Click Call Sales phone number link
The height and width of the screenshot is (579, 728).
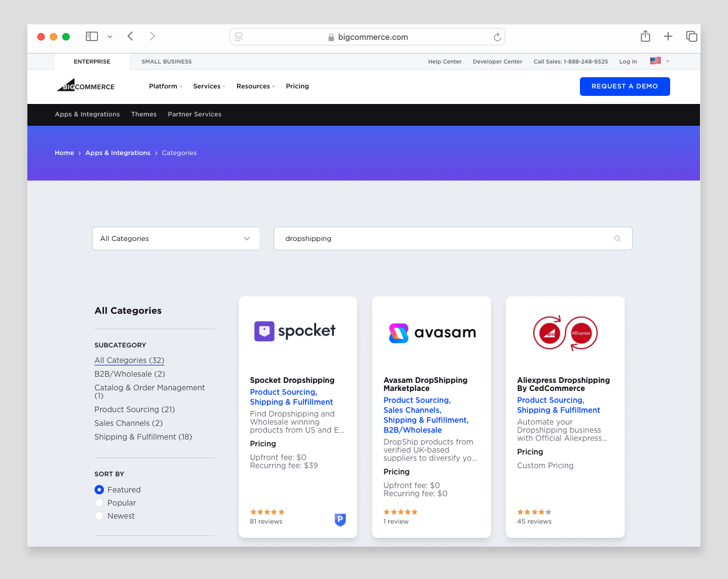571,62
